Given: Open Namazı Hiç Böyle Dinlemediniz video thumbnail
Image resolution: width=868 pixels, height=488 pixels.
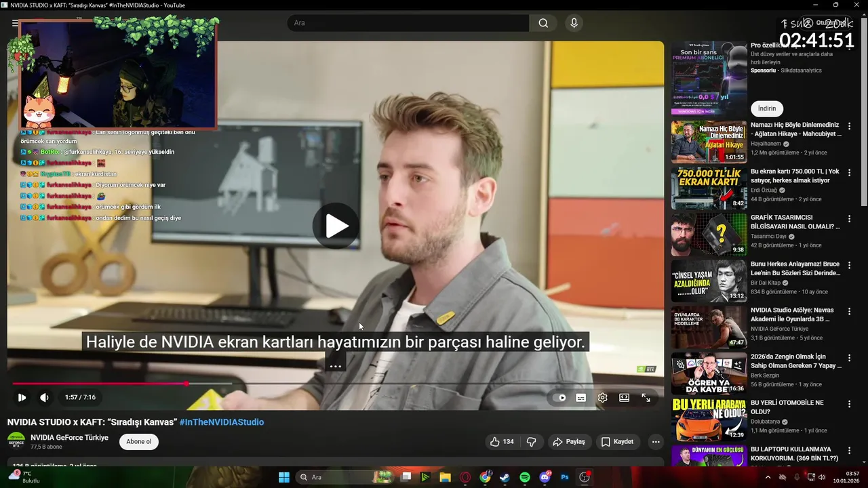Looking at the screenshot, I should pos(709,142).
